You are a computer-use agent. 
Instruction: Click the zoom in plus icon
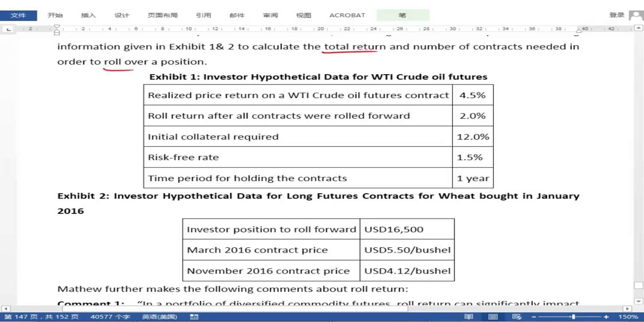click(x=606, y=317)
